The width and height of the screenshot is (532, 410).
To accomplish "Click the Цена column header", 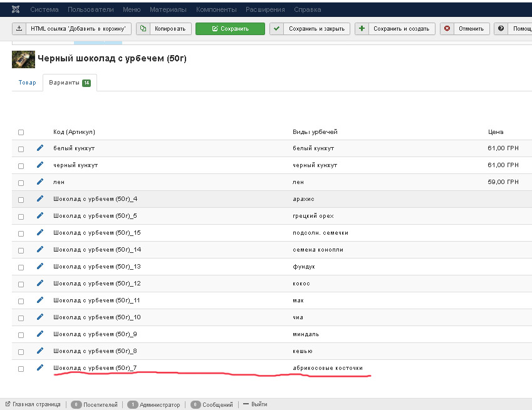I will pos(496,132).
